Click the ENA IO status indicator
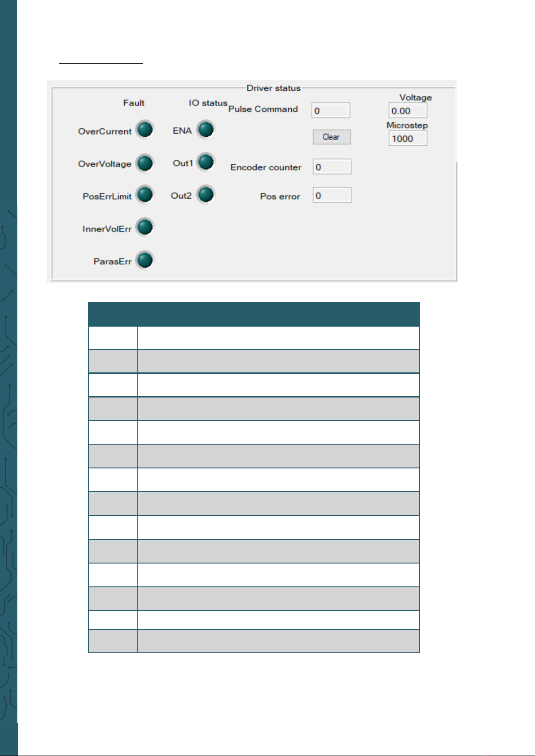535x756 pixels. tap(206, 130)
